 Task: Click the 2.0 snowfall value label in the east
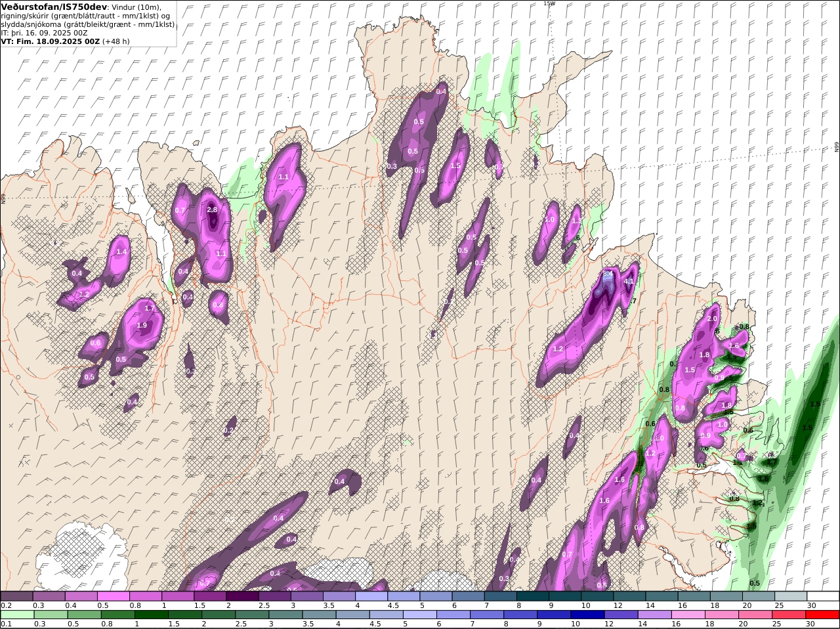pyautogui.click(x=712, y=318)
